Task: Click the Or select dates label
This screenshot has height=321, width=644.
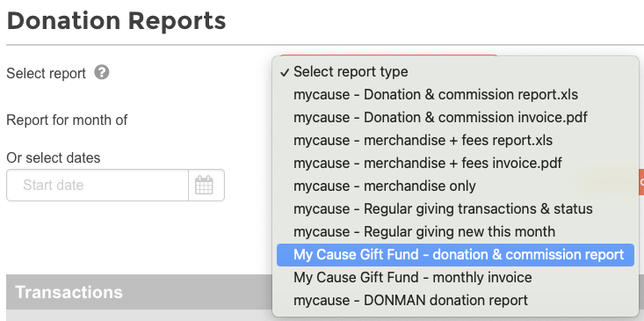Action: click(x=54, y=157)
